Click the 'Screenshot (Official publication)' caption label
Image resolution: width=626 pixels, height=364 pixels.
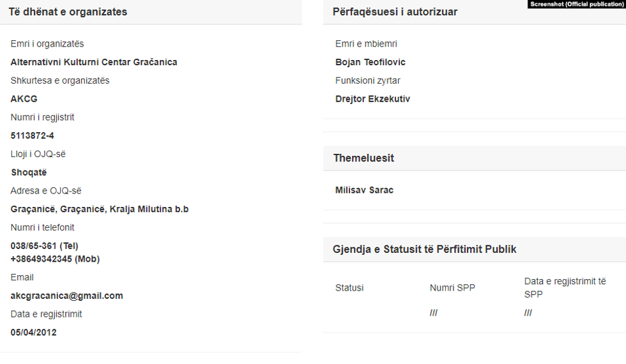coord(576,4)
